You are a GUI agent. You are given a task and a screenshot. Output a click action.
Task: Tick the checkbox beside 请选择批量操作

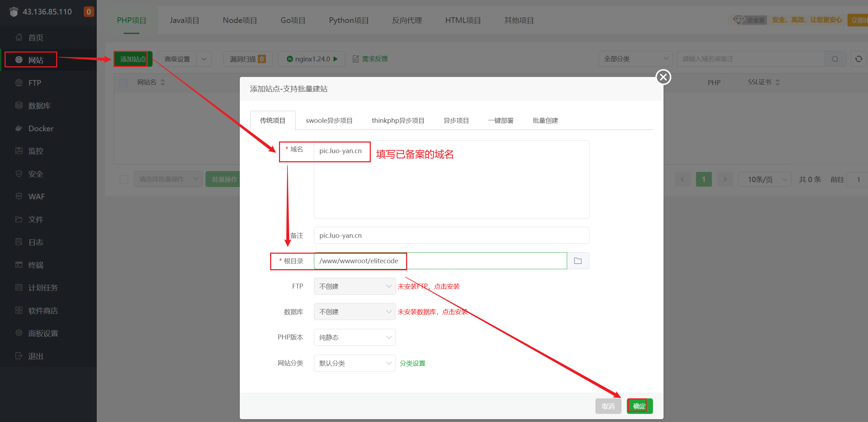point(124,180)
